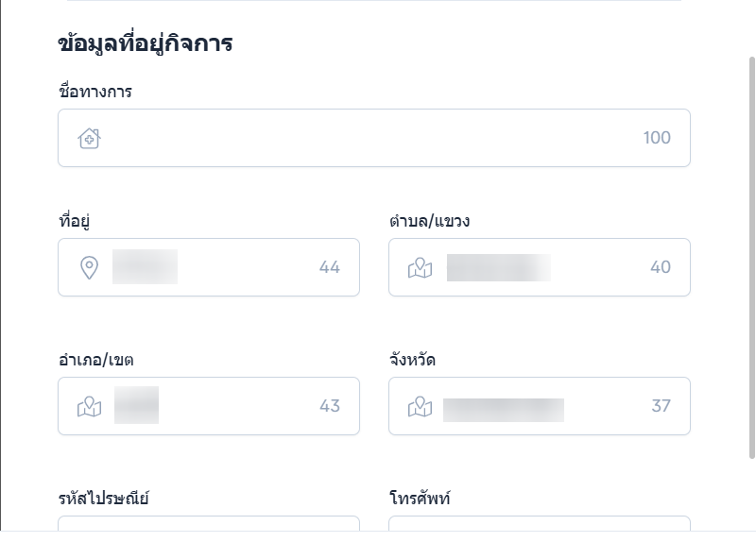
Task: Click the house icon in ชื่อทางการ field
Action: pyautogui.click(x=89, y=139)
